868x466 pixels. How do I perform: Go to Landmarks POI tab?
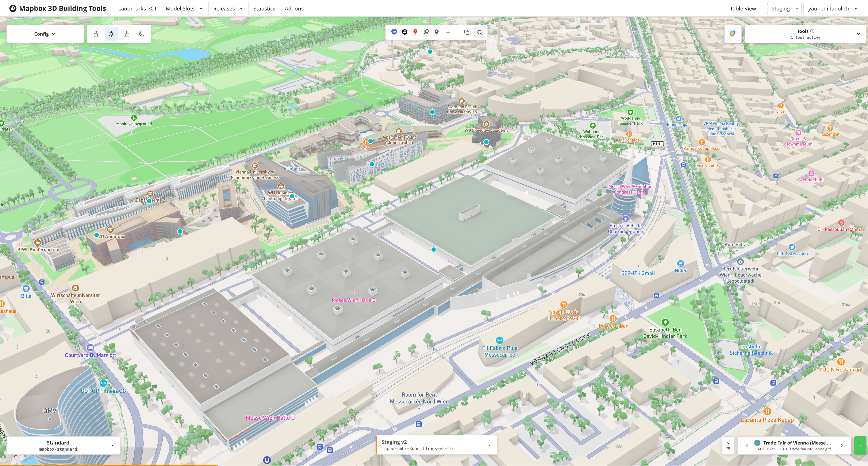(137, 8)
